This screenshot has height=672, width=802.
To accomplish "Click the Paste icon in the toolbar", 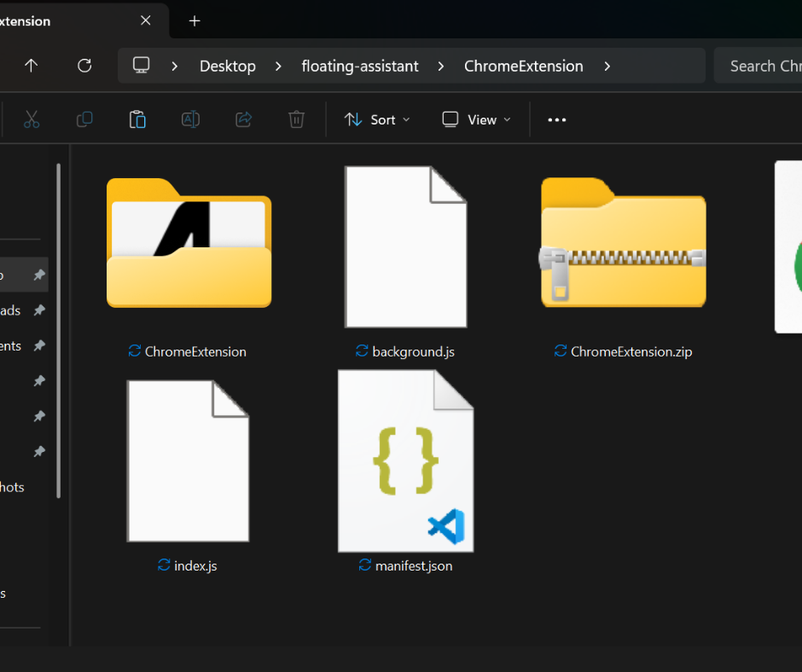I will click(x=137, y=119).
